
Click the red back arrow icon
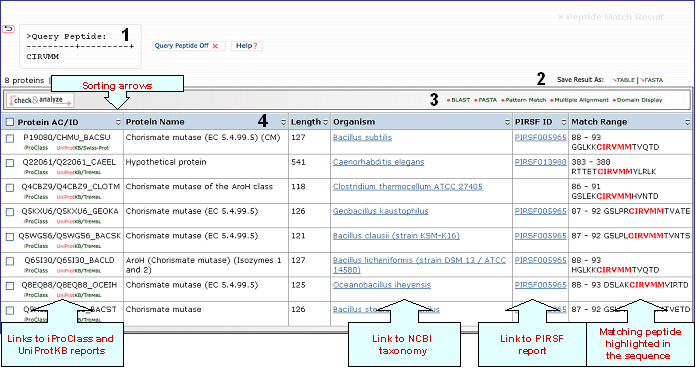pos(8,29)
